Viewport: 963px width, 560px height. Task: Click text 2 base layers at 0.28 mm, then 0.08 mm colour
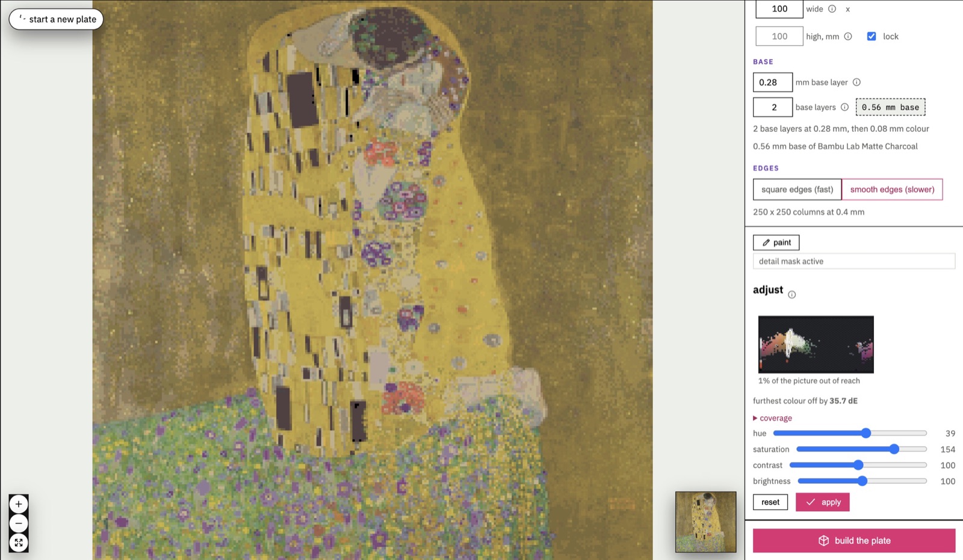click(841, 129)
